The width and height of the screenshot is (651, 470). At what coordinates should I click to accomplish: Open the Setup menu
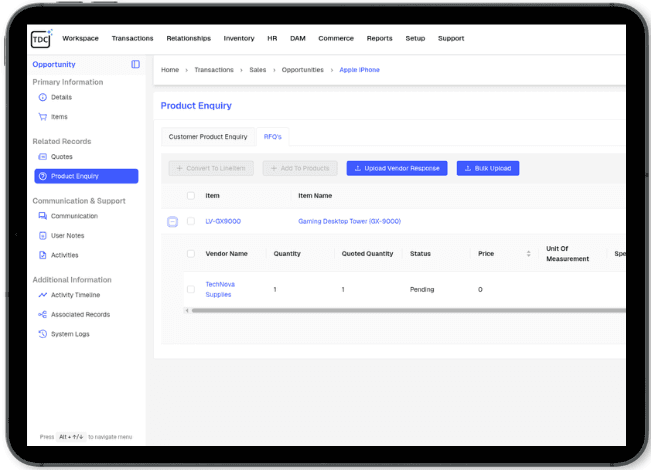tap(415, 38)
